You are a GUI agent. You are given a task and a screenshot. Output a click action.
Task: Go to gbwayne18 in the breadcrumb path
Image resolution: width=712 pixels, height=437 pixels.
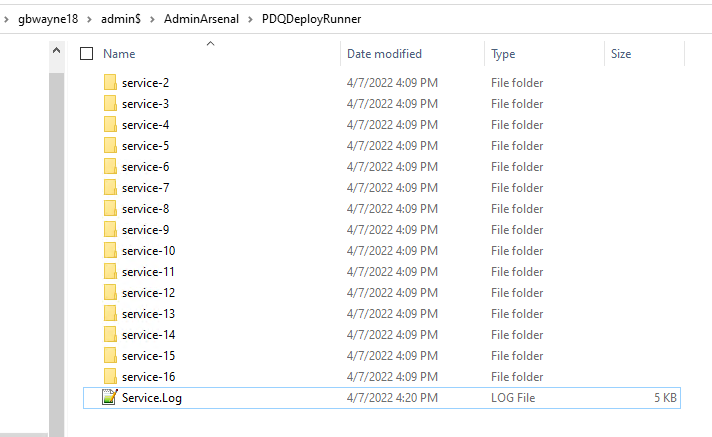click(48, 19)
